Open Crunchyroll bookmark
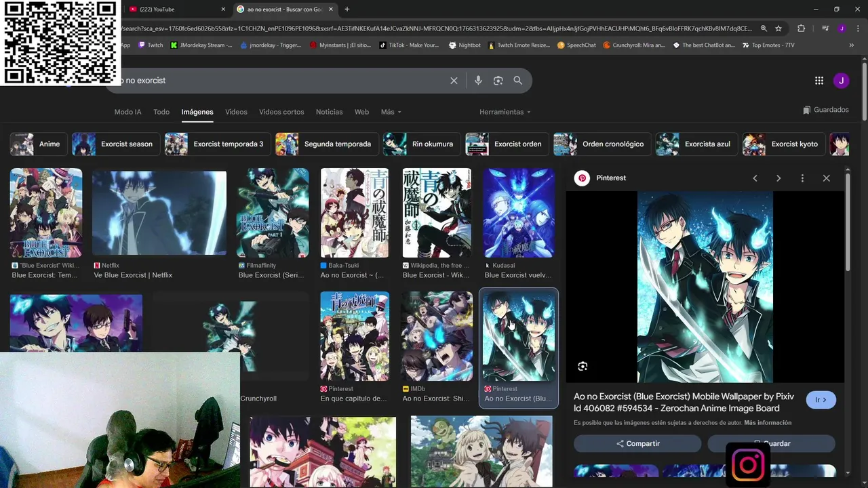This screenshot has height=488, width=868. 633,45
